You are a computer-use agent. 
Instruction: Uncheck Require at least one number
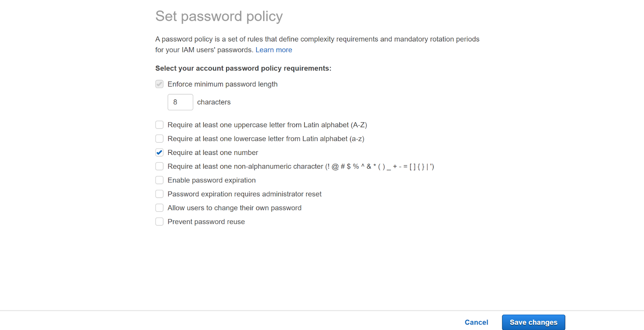(x=159, y=153)
